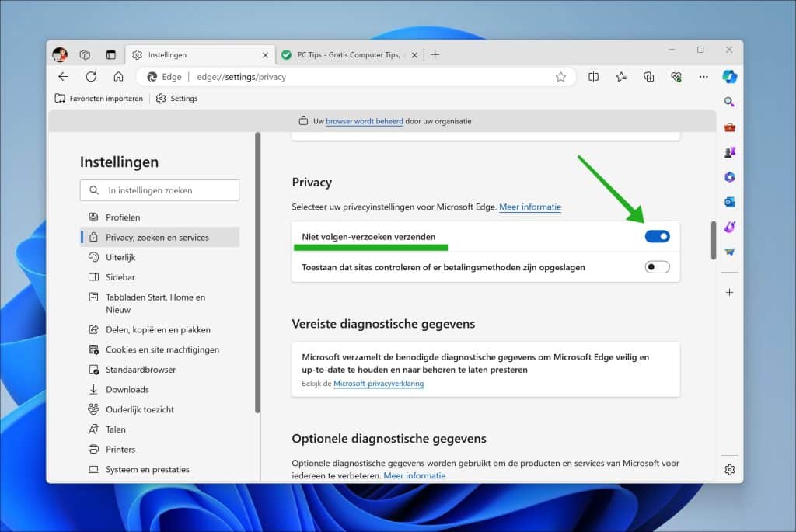Open Talen settings section
The height and width of the screenshot is (532, 796).
pyautogui.click(x=160, y=429)
